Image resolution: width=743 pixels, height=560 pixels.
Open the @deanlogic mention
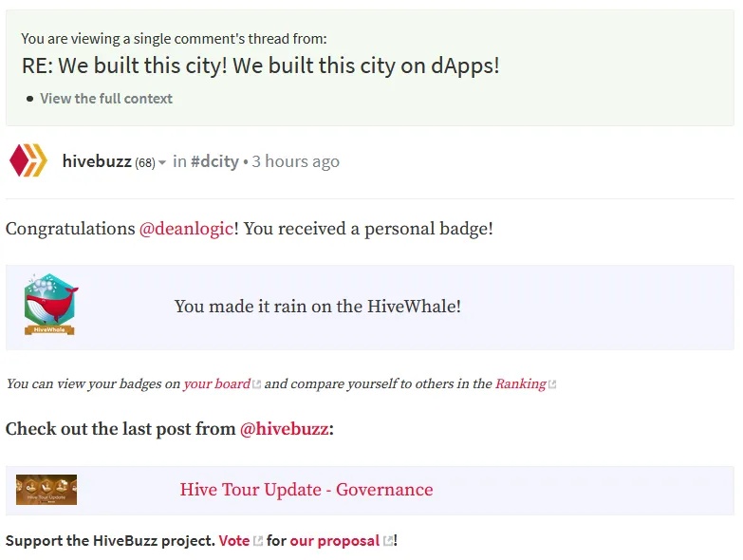click(x=186, y=229)
